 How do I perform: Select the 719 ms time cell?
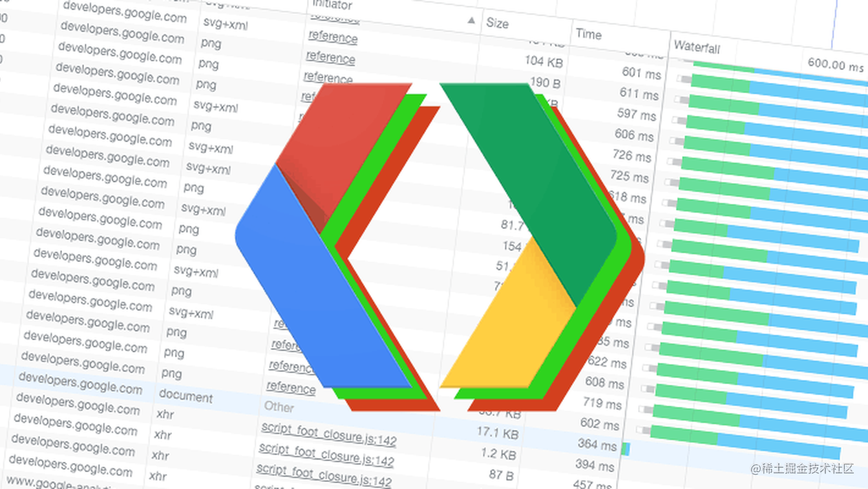[601, 404]
